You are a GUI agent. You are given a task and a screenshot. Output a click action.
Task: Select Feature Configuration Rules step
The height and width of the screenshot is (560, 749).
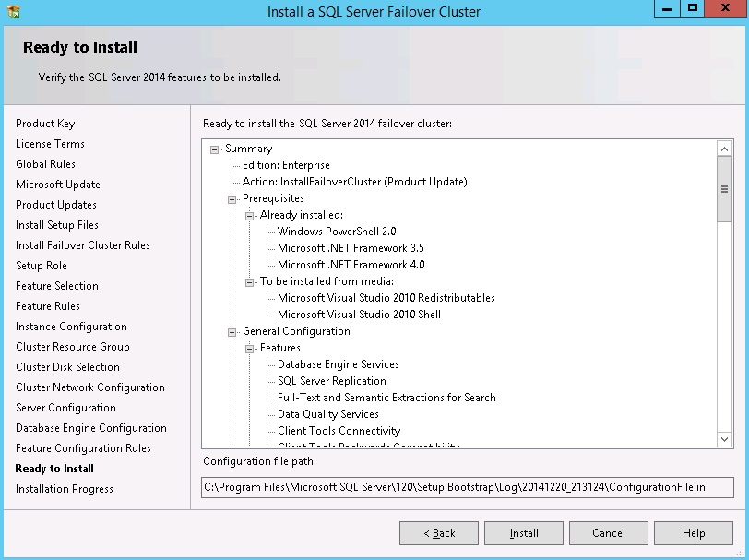(83, 448)
